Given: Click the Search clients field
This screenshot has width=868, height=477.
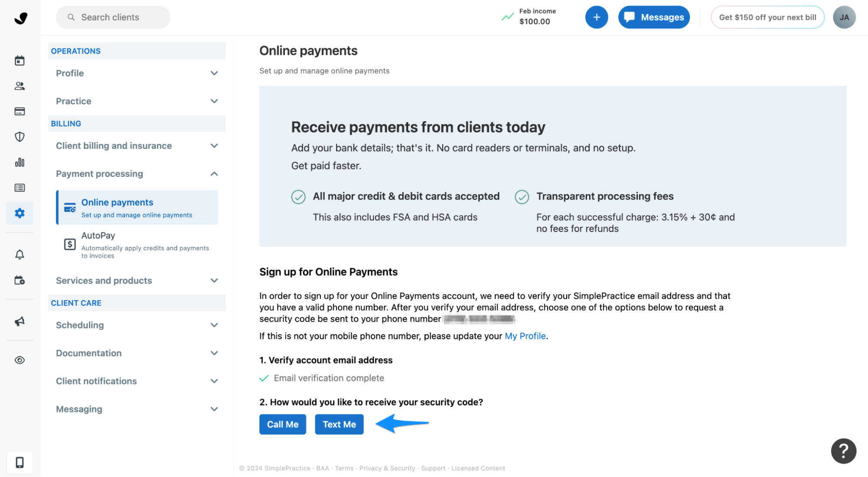Looking at the screenshot, I should pyautogui.click(x=113, y=17).
